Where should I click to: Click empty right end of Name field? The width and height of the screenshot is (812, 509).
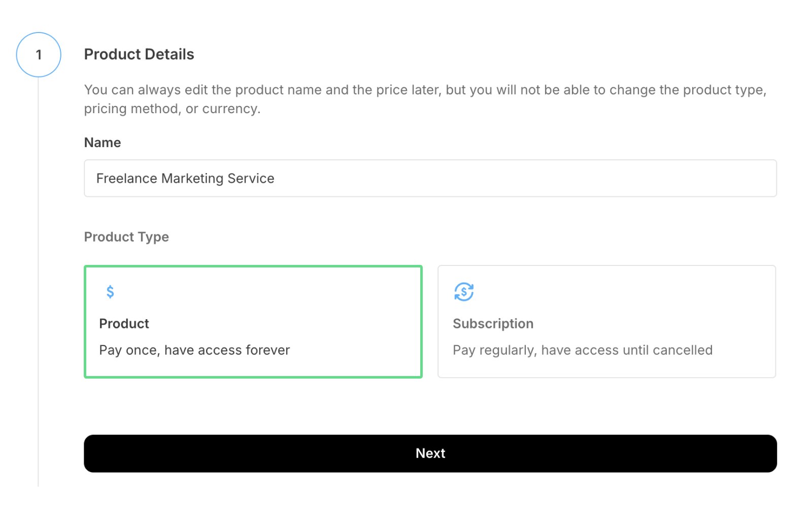[x=710, y=178]
